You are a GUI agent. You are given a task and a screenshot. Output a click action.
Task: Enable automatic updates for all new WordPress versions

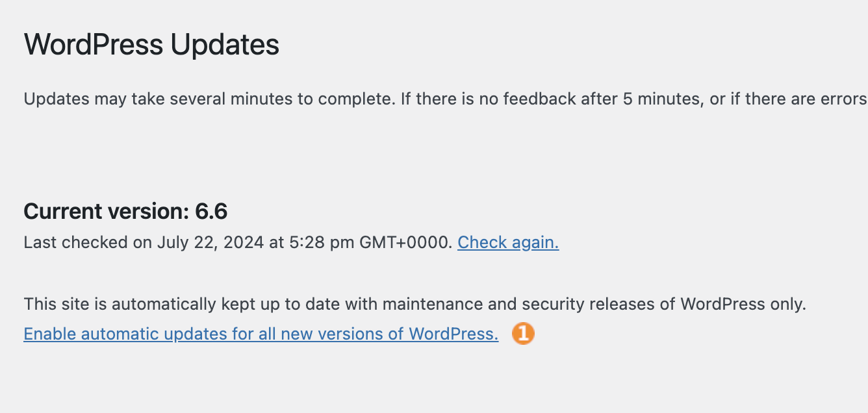[261, 334]
